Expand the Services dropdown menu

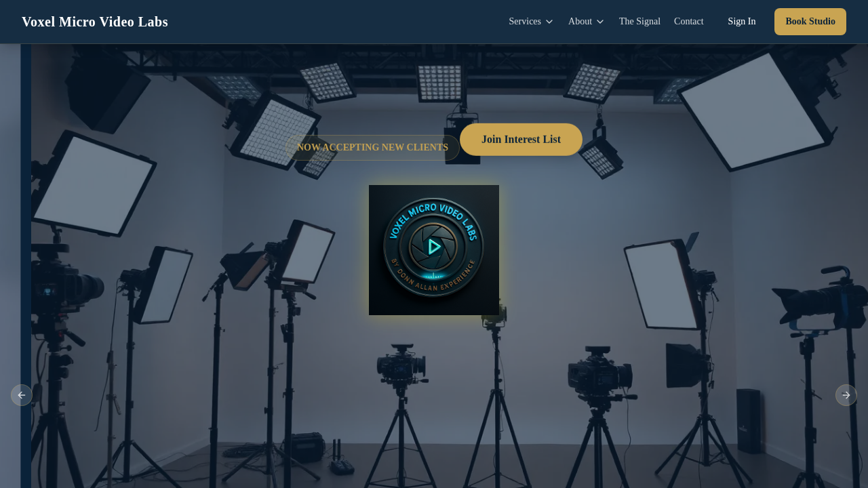[x=531, y=22]
